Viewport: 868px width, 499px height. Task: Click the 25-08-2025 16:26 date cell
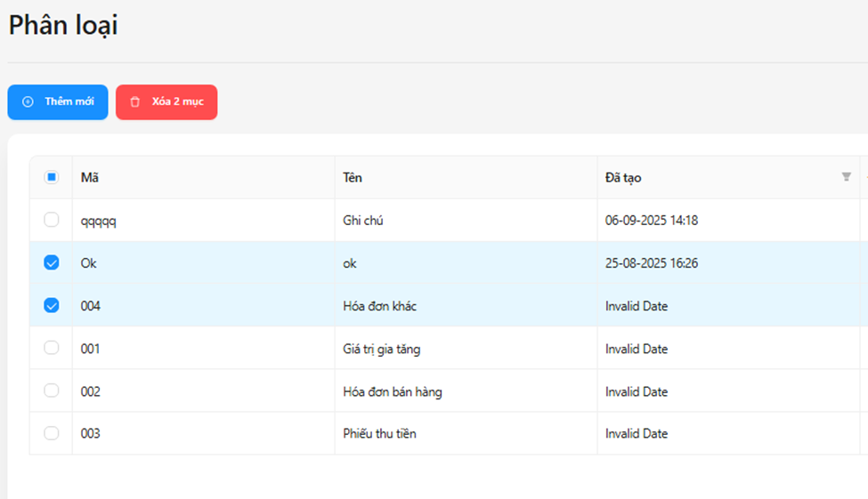pos(651,263)
